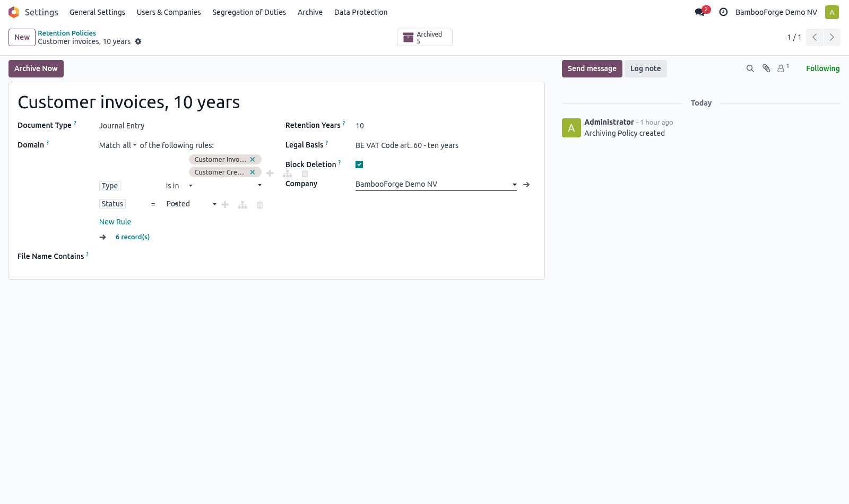
Task: Go to next record arrow
Action: tap(831, 37)
